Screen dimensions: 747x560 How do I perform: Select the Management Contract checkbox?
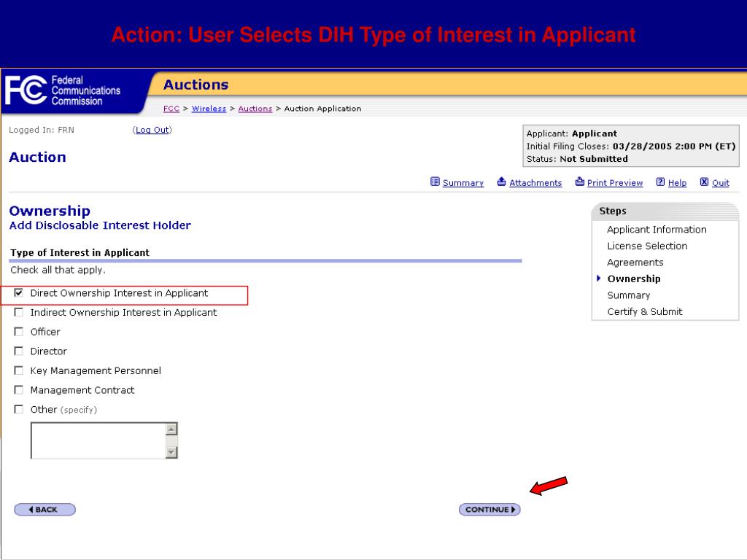pyautogui.click(x=18, y=390)
